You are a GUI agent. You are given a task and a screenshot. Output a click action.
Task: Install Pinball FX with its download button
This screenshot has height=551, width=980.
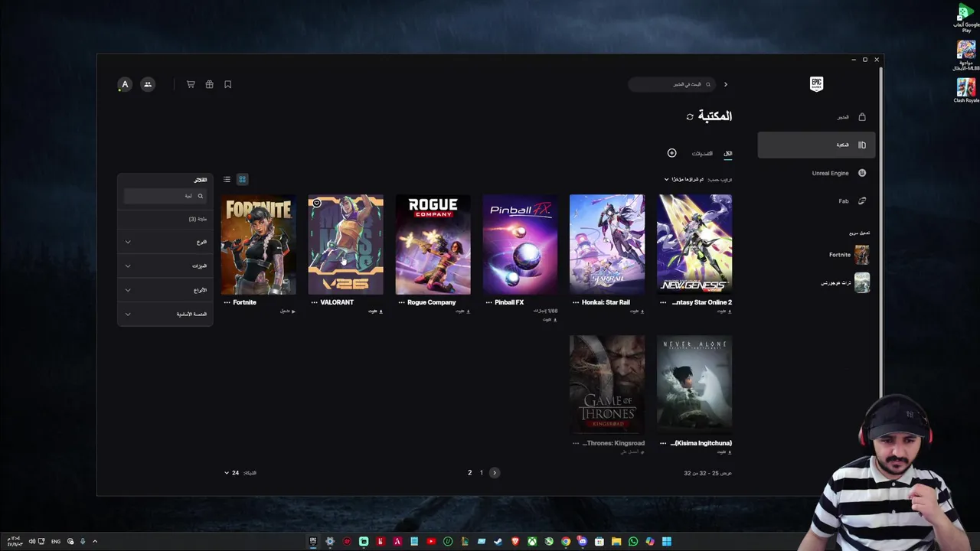pos(550,319)
